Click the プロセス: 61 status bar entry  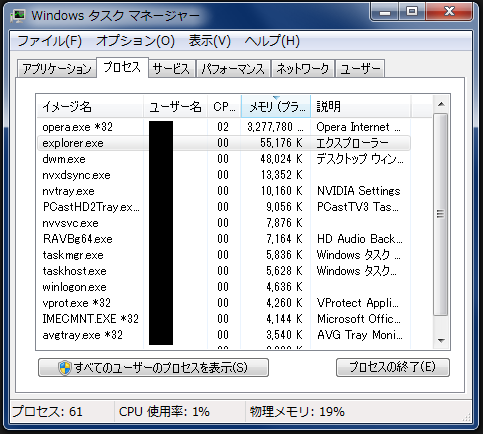pos(47,412)
